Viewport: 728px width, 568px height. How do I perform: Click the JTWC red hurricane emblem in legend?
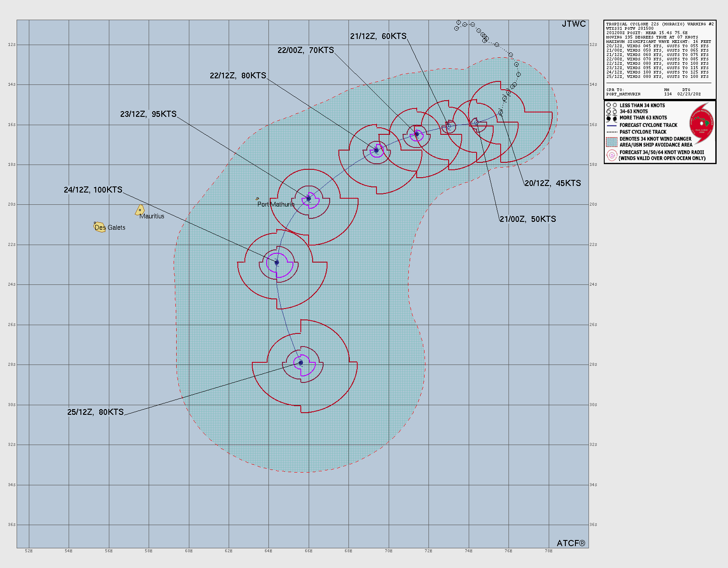pos(701,123)
